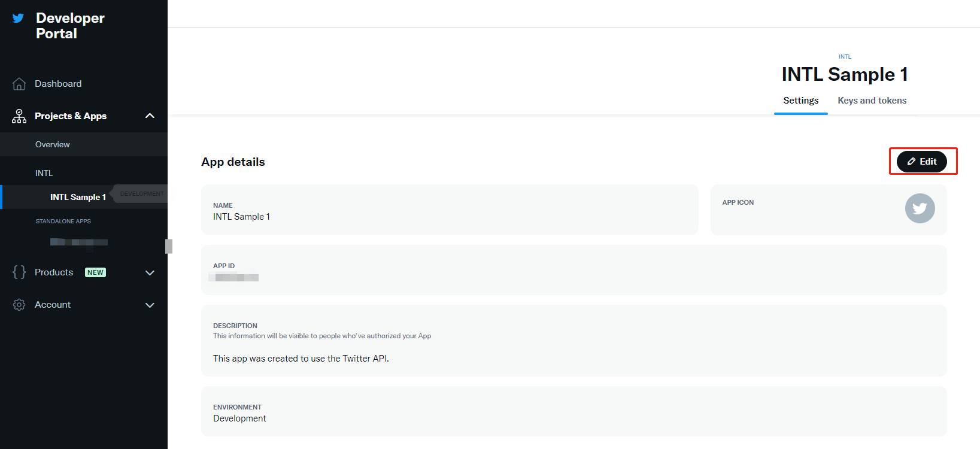The width and height of the screenshot is (980, 449).
Task: Expand the Account menu chevron
Action: tap(150, 305)
